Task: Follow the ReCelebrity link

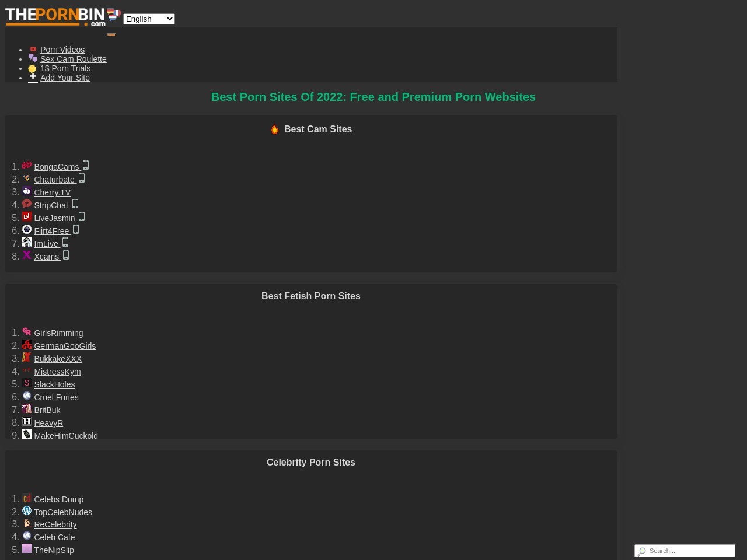Action: click(x=55, y=524)
